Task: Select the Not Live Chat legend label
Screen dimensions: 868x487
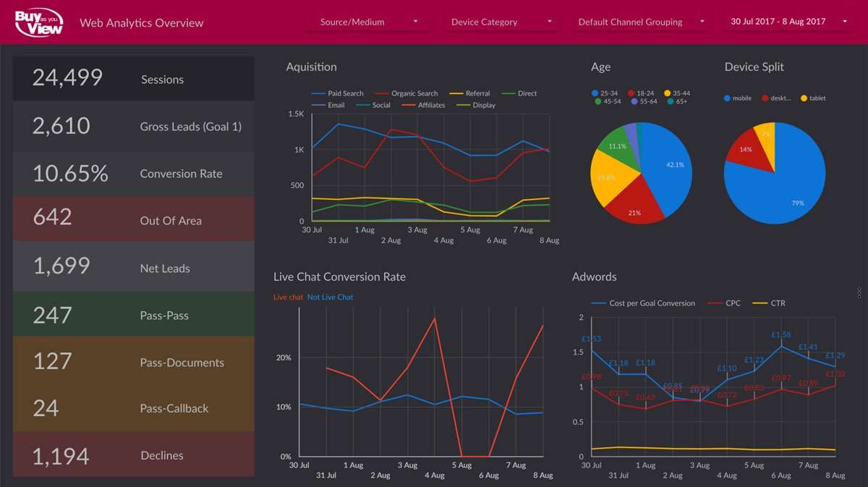Action: click(x=330, y=297)
